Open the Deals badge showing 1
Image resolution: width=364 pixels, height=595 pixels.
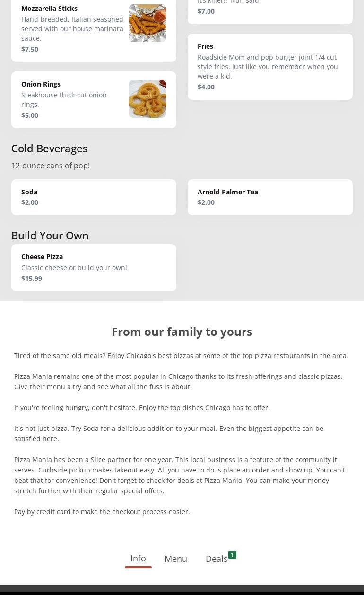click(x=232, y=555)
